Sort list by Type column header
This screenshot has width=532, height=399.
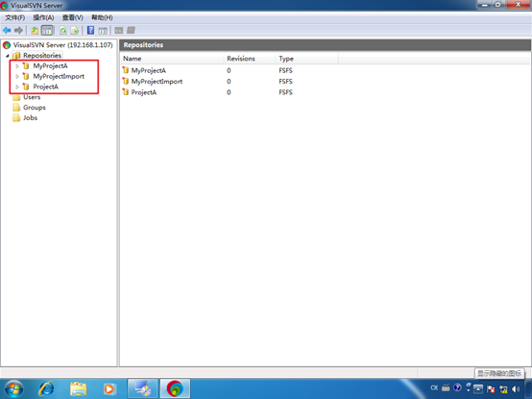pos(307,59)
